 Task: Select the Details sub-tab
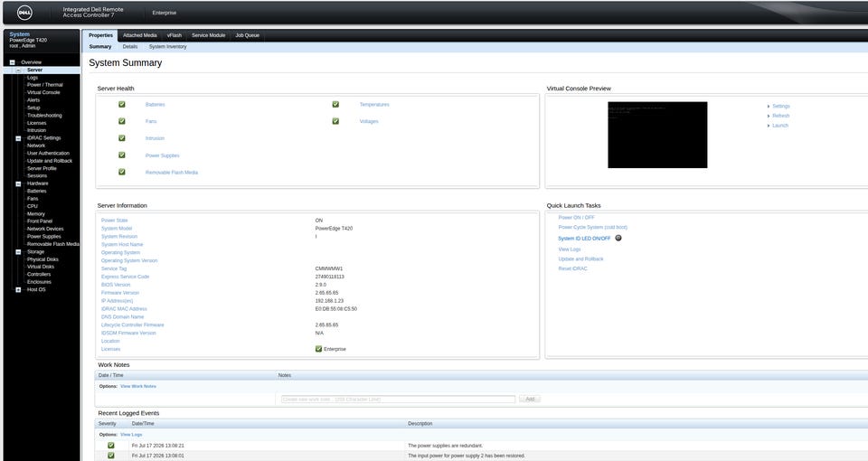[x=130, y=46]
